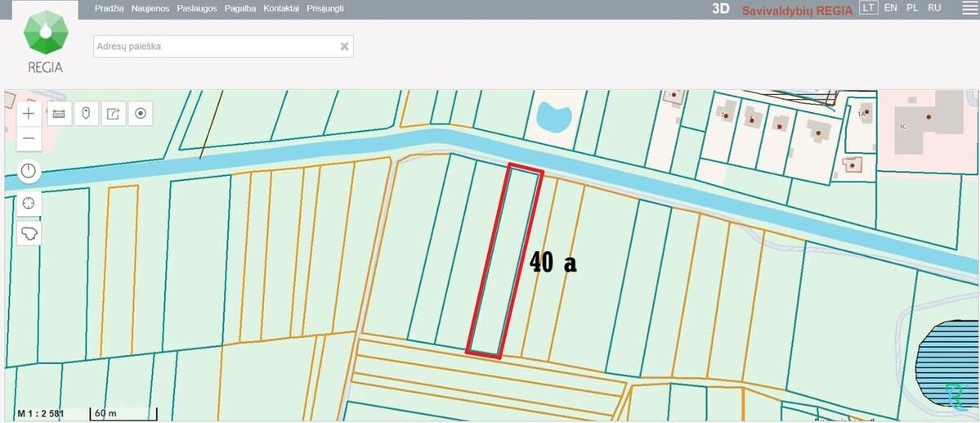Open the hamburger menu
This screenshot has width=980, height=423.
pyautogui.click(x=969, y=8)
